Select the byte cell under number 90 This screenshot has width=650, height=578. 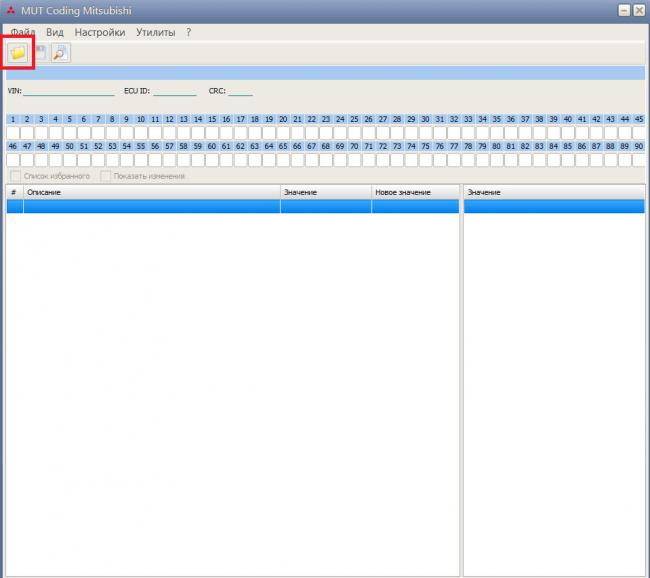tap(638, 159)
